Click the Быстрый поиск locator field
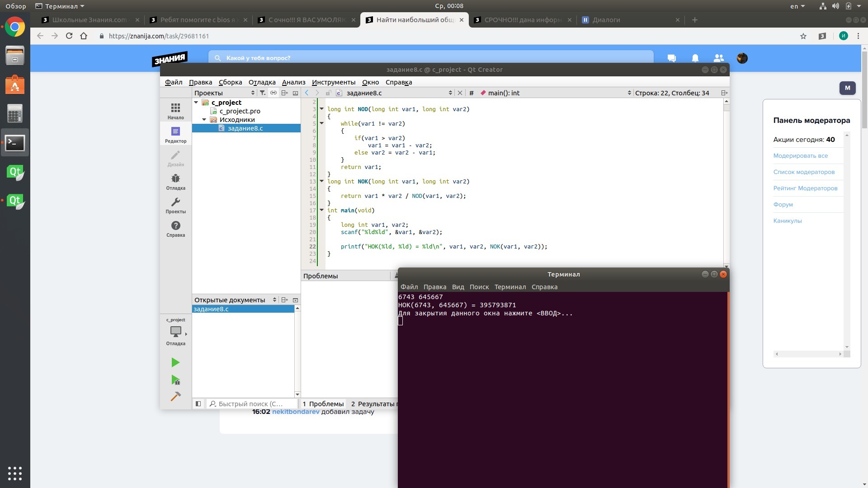868x488 pixels. tap(251, 404)
